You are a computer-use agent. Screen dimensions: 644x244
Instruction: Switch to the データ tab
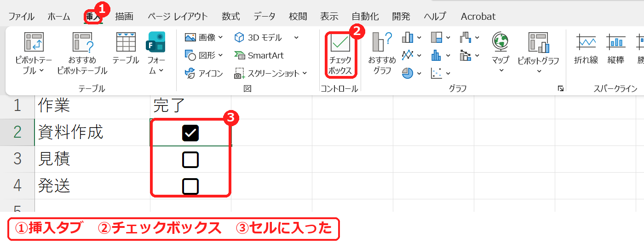(264, 17)
